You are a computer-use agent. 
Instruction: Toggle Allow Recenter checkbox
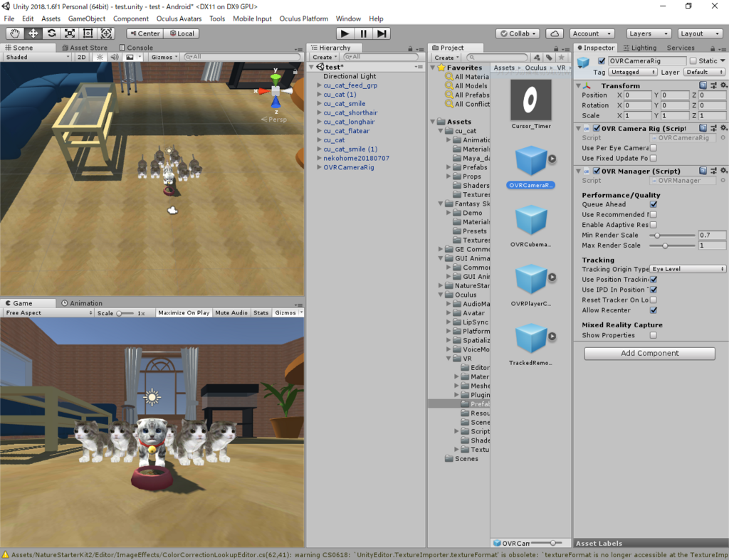(654, 310)
